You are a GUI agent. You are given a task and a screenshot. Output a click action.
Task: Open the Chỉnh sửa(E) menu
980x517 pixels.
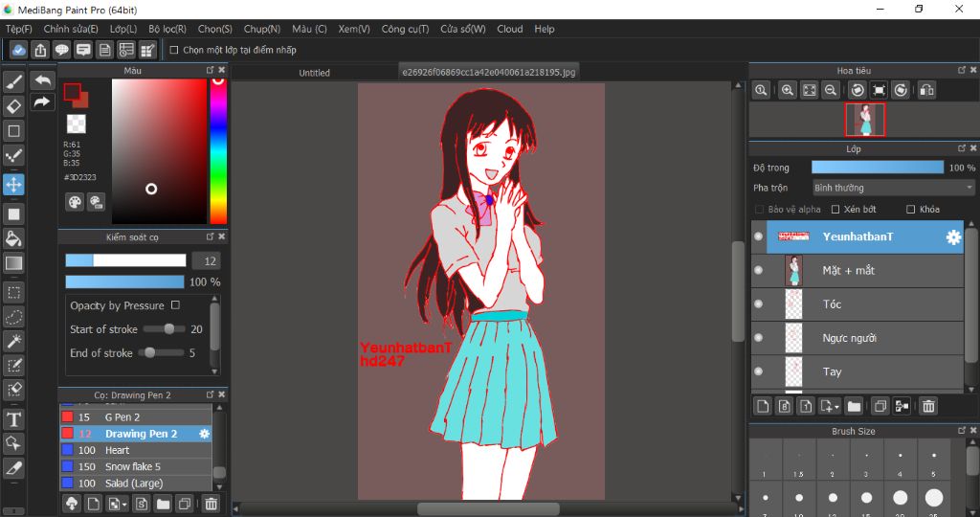(71, 29)
